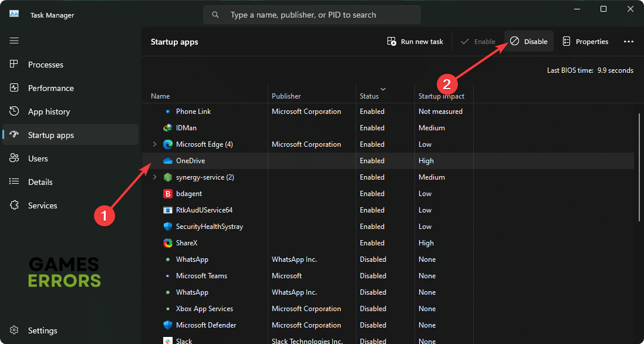Expand the Microsoft Edge (4) group
644x344 pixels.
155,144
